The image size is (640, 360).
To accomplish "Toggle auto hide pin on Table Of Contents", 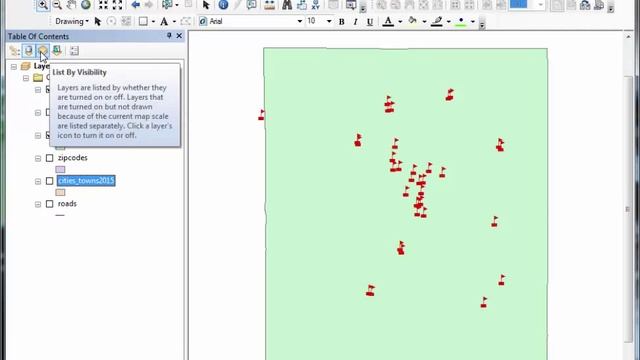I will [169, 36].
